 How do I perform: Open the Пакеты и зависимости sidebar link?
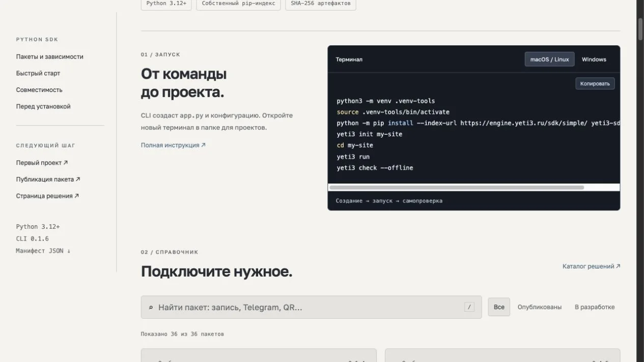pos(49,56)
